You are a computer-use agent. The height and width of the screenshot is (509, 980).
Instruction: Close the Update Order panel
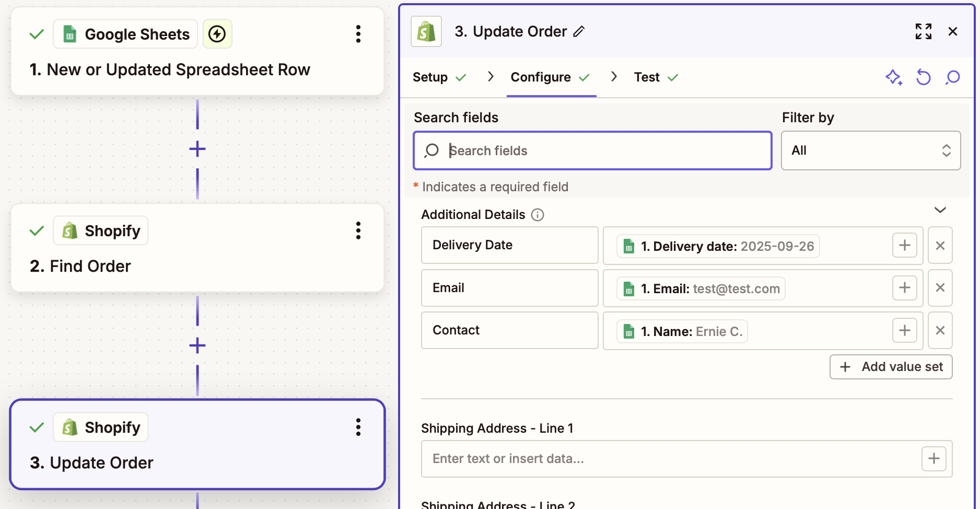953,31
